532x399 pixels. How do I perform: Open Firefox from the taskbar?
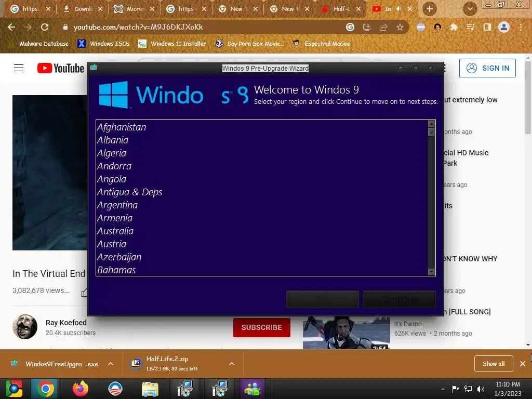point(81,389)
